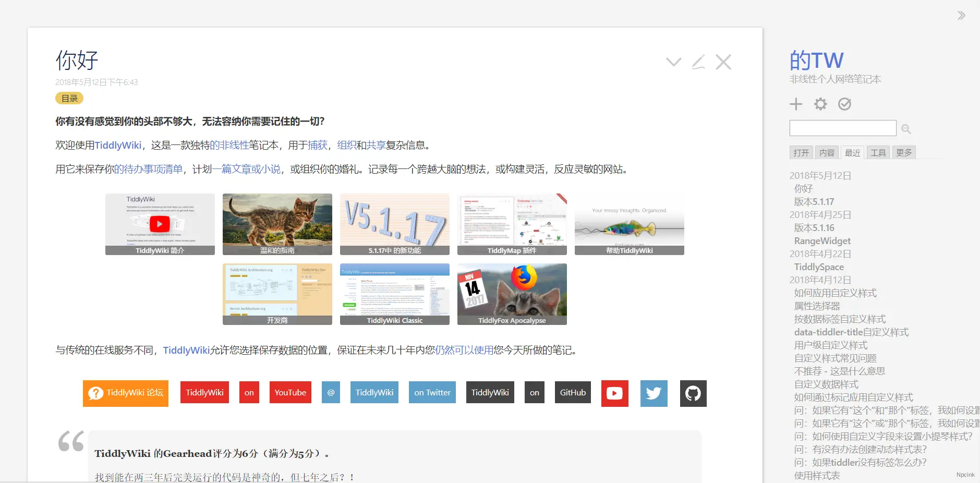This screenshot has width=980, height=483.
Task: Click the red YouTube icon button
Action: pos(614,393)
